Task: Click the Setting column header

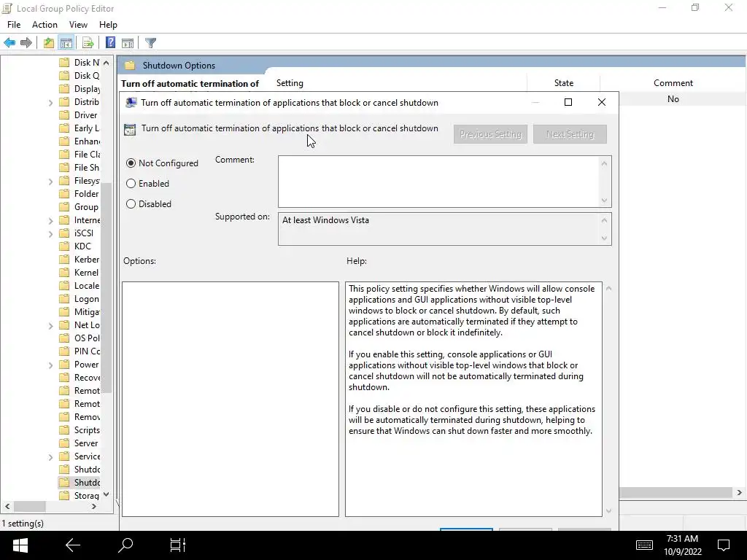Action: 290,83
